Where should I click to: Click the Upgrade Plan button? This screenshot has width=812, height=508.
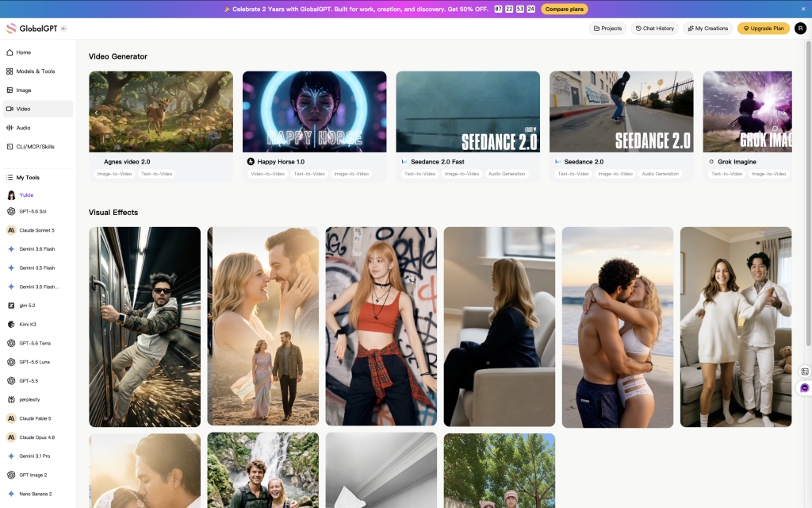click(764, 29)
